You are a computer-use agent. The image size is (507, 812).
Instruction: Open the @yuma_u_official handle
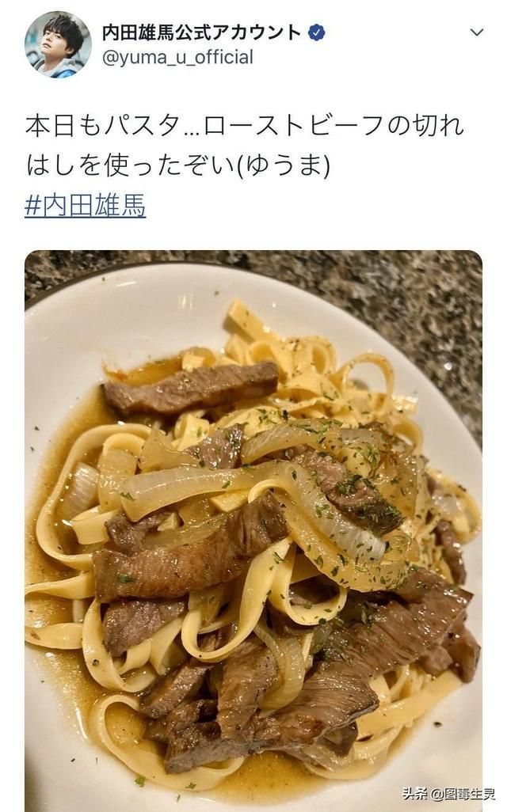pyautogui.click(x=177, y=57)
